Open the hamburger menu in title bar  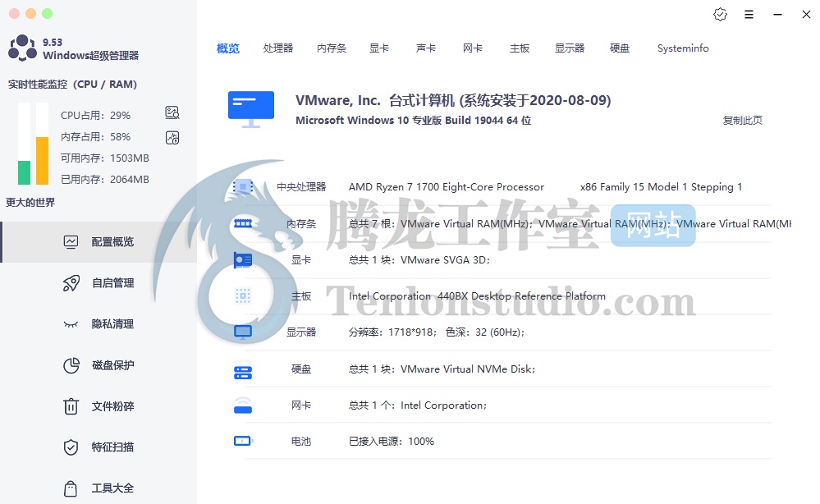(749, 15)
